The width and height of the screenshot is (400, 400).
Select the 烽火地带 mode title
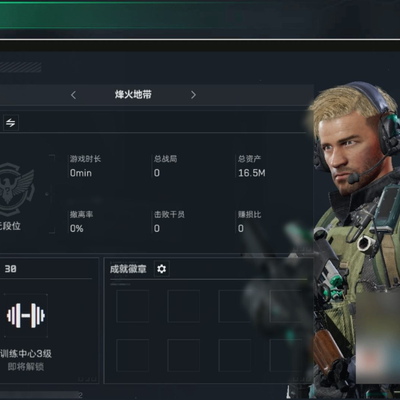133,95
